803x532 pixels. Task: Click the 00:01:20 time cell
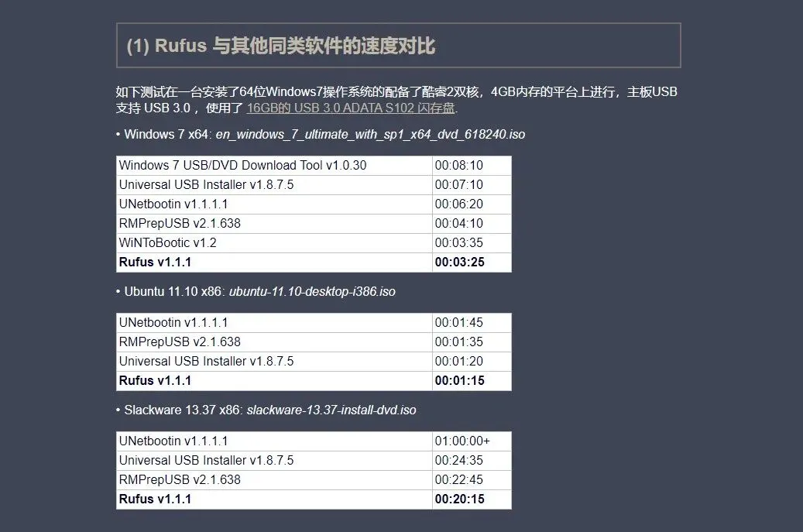pyautogui.click(x=472, y=362)
